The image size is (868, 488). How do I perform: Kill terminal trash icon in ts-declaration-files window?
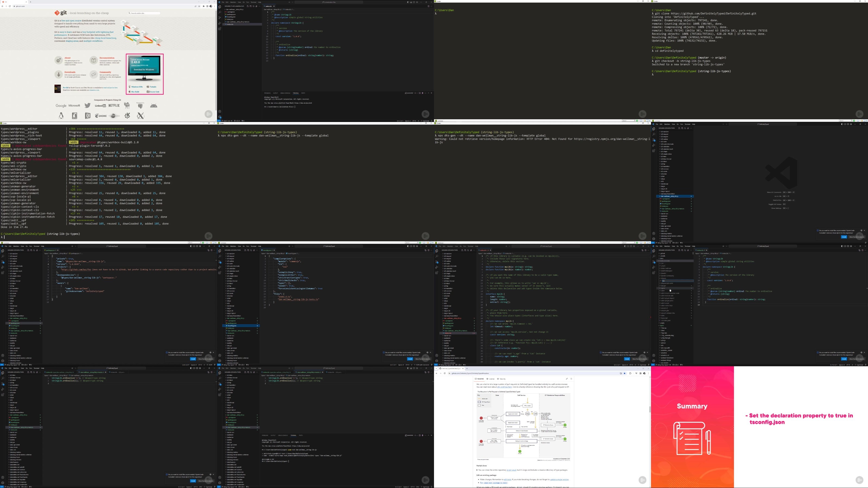coord(423,93)
